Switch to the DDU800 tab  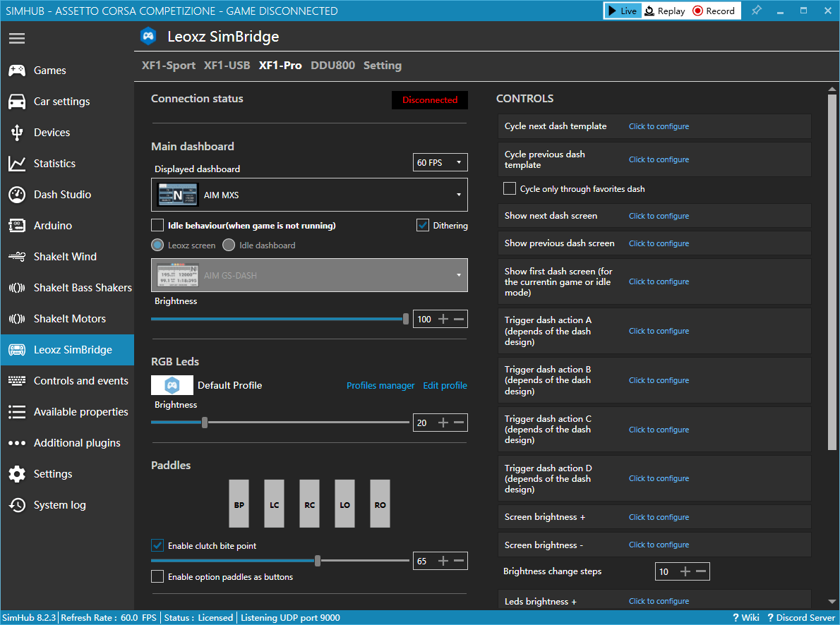pos(332,65)
